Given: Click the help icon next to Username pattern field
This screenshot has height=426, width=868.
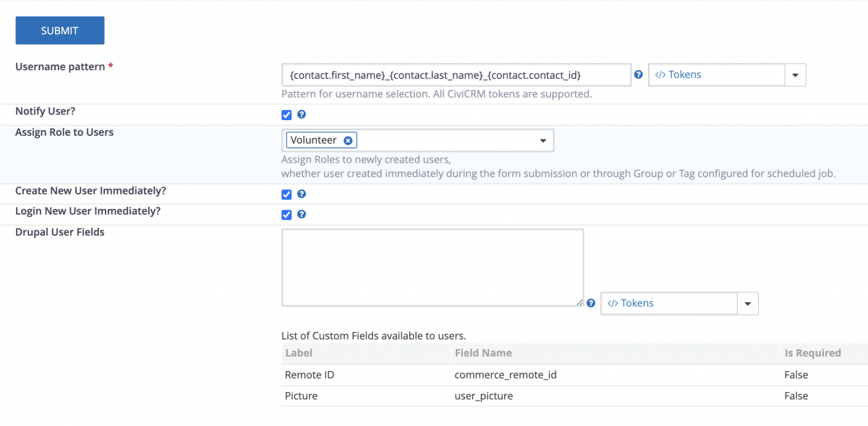Looking at the screenshot, I should [x=638, y=74].
